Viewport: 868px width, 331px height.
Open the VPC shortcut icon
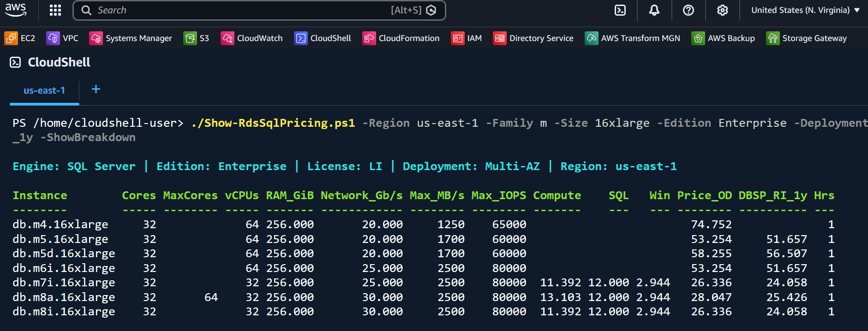(53, 38)
